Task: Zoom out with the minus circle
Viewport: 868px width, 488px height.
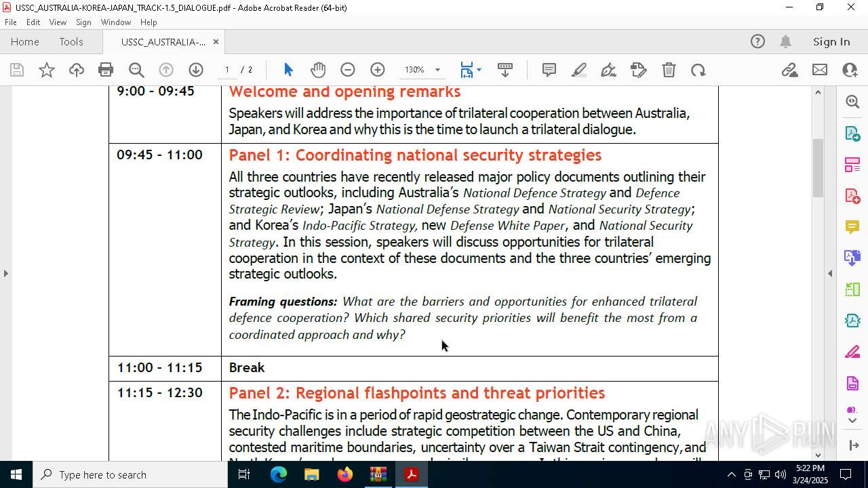Action: (x=348, y=70)
